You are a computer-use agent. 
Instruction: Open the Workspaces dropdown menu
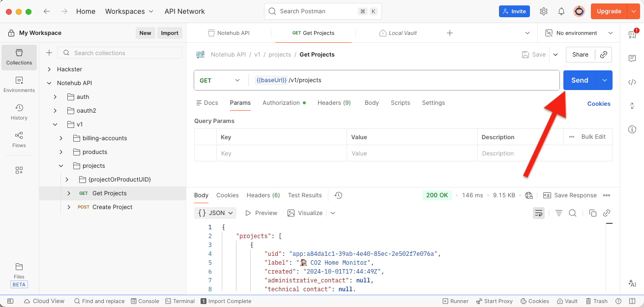129,11
